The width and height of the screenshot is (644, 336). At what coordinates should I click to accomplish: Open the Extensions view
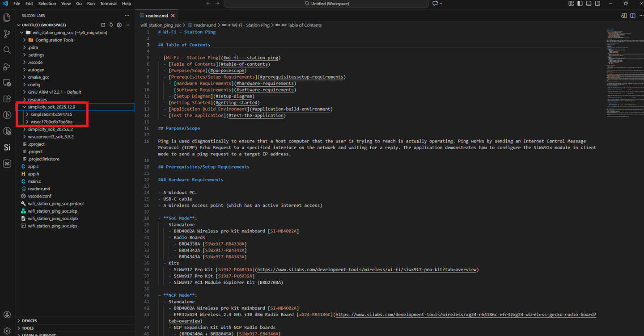pyautogui.click(x=7, y=99)
